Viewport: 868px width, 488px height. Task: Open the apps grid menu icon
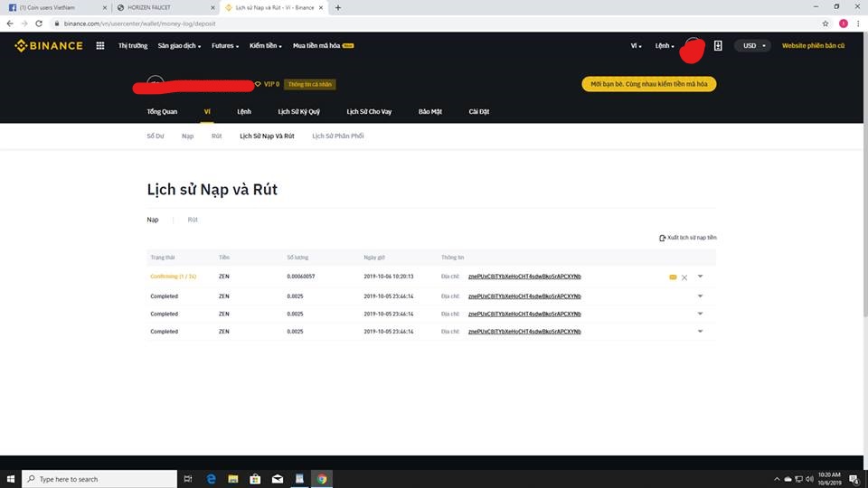100,46
